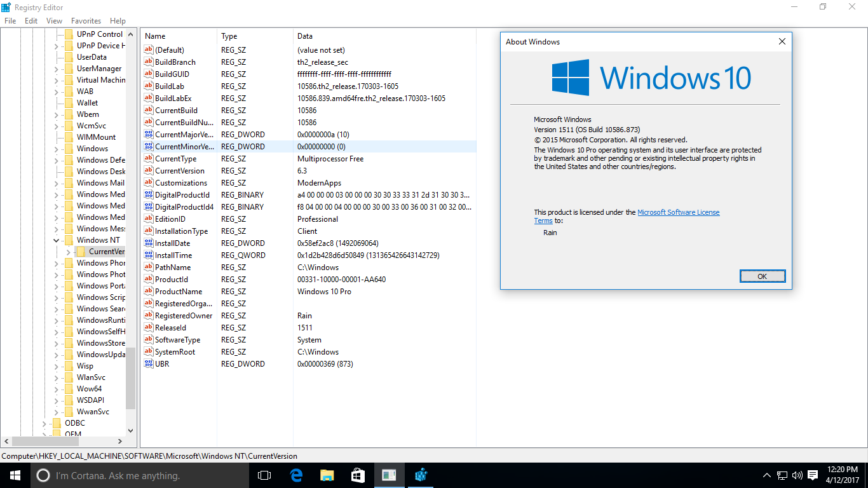The height and width of the screenshot is (488, 868).
Task: Sort values by Type column header
Action: (255, 36)
